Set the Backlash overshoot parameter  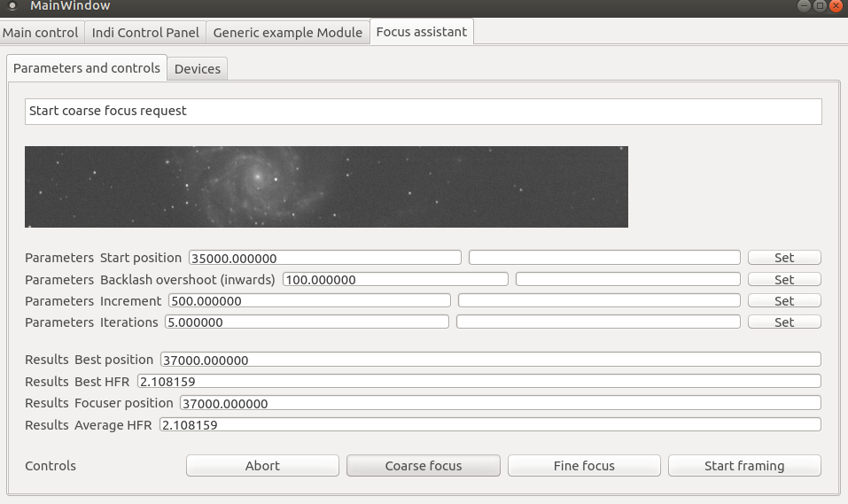(x=784, y=279)
